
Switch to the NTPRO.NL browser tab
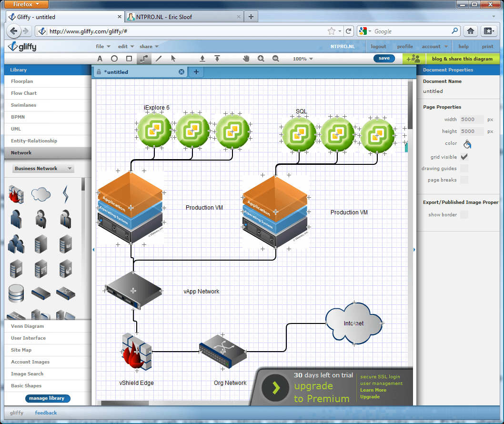pyautogui.click(x=184, y=17)
